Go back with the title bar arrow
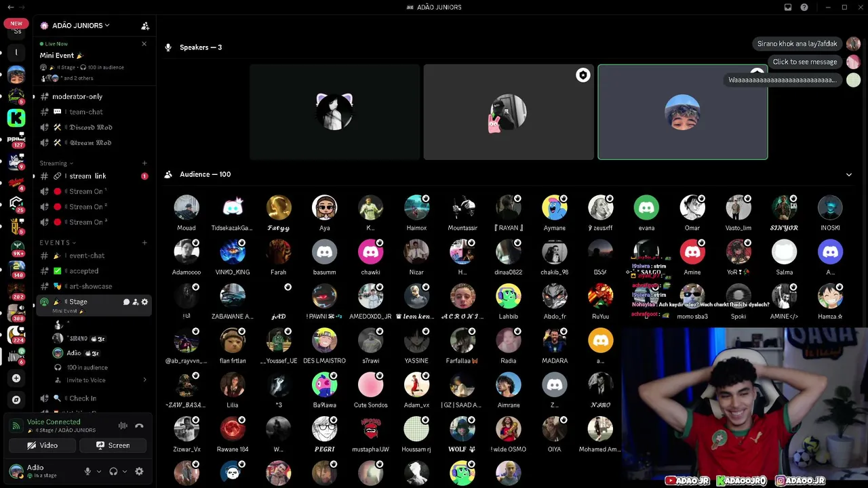This screenshot has width=868, height=488. coord(10,7)
